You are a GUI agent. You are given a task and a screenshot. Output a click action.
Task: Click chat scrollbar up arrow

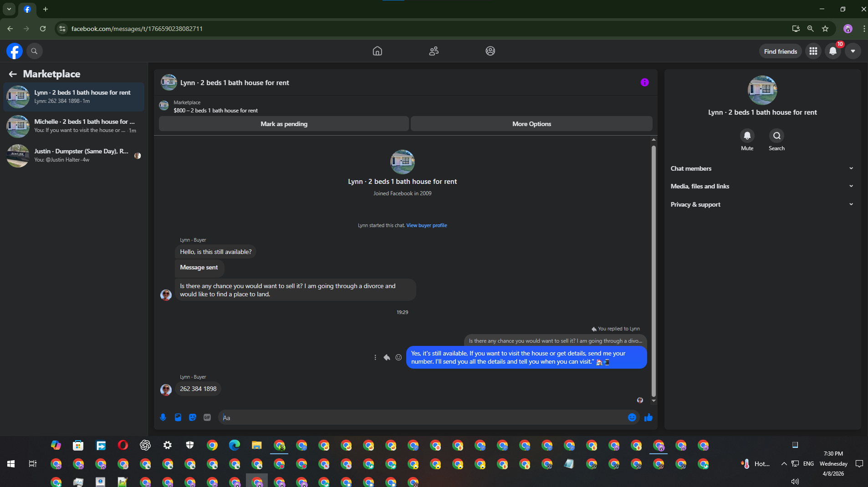pyautogui.click(x=654, y=140)
